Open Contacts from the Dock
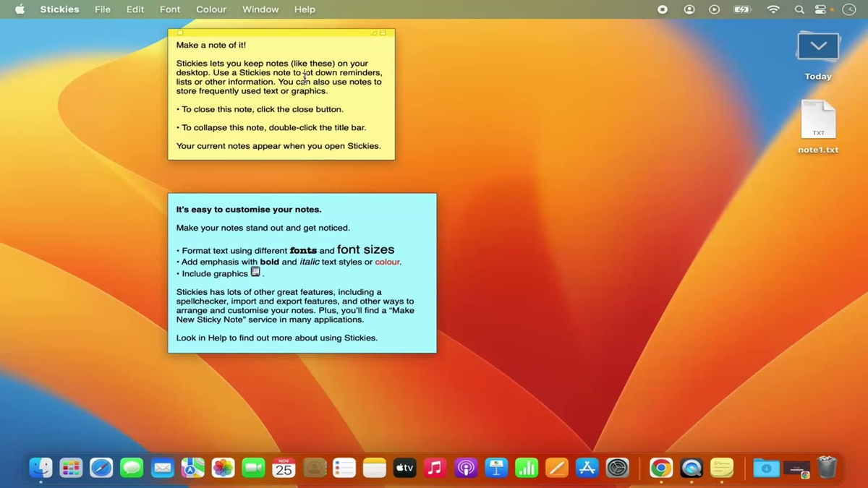Image resolution: width=868 pixels, height=488 pixels. [x=315, y=468]
